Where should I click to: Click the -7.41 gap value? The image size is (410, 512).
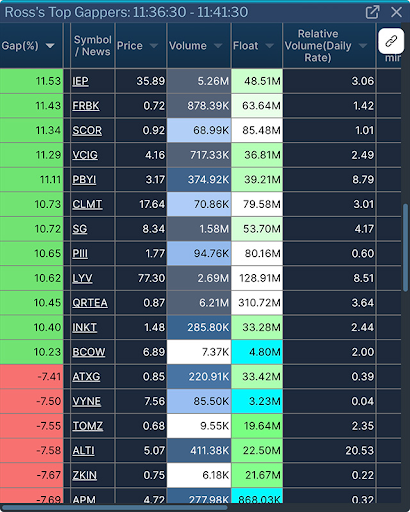pos(31,377)
